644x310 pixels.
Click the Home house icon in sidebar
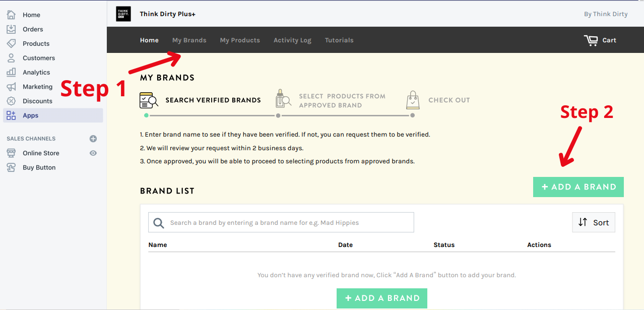pos(11,15)
